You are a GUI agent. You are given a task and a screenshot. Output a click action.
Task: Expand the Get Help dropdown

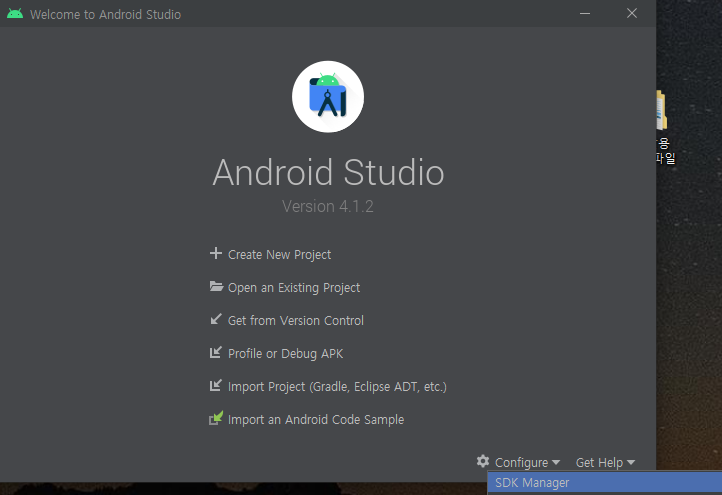605,462
